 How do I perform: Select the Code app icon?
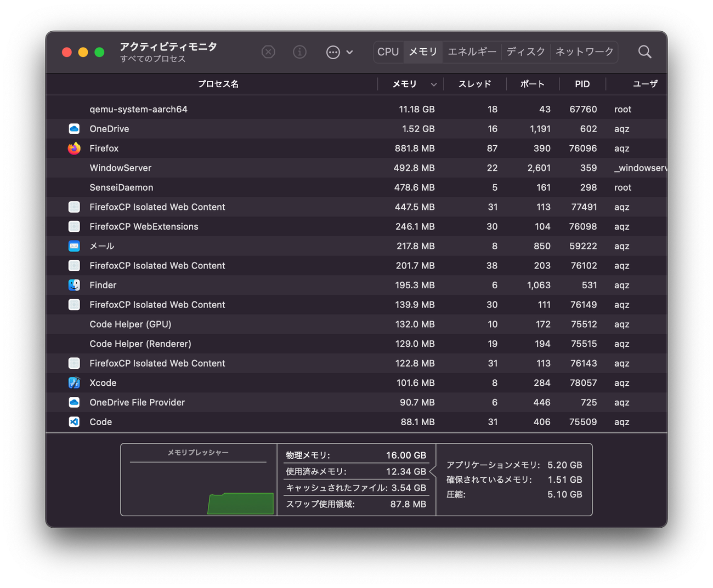74,422
